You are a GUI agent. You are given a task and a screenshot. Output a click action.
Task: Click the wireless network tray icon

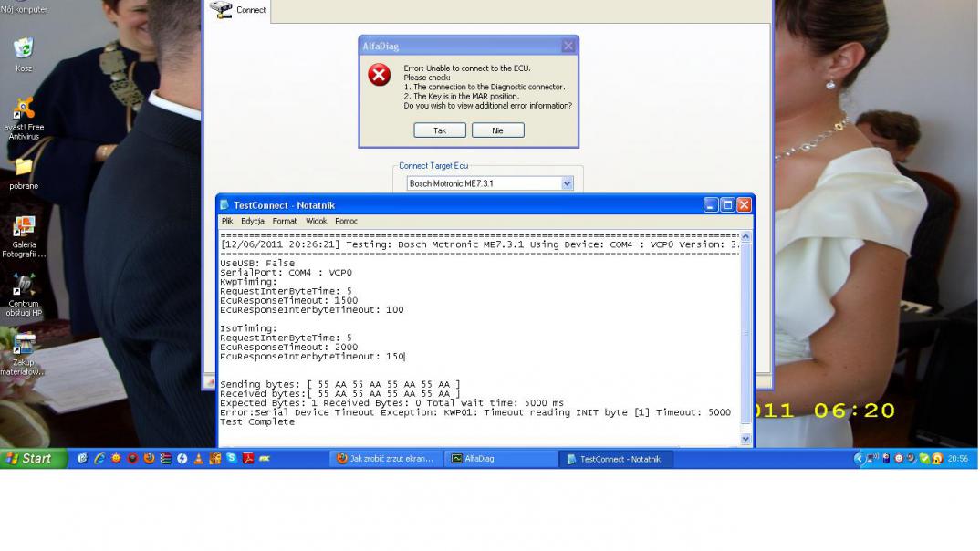coord(872,459)
